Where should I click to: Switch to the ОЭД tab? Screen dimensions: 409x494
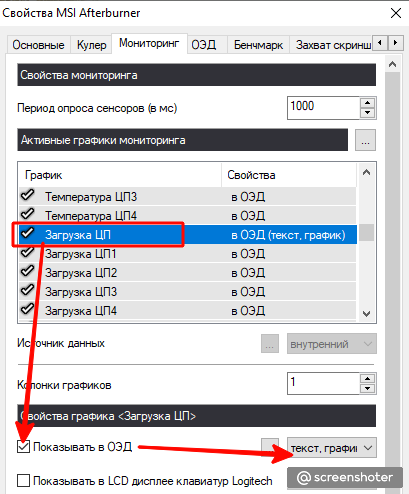[x=204, y=45]
